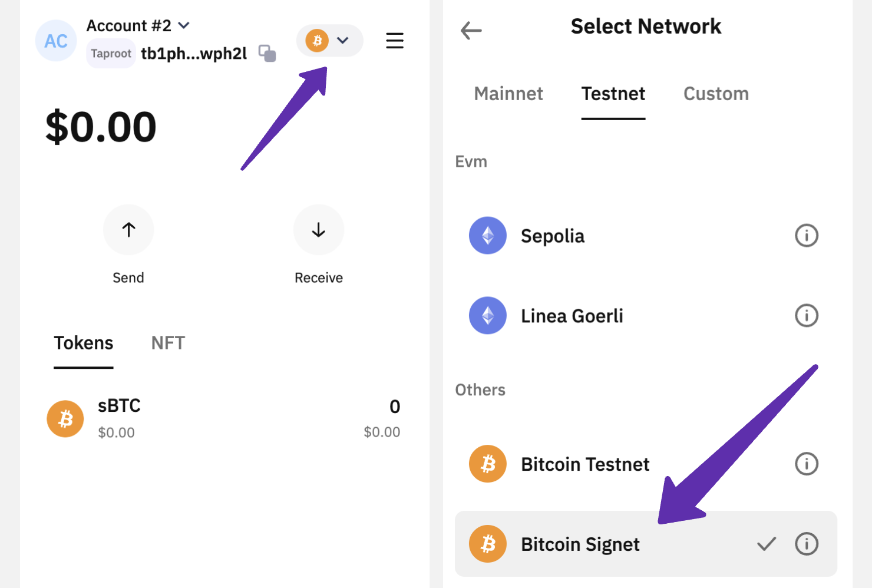Show info for Linea Goerli network
This screenshot has height=588, width=872.
806,316
